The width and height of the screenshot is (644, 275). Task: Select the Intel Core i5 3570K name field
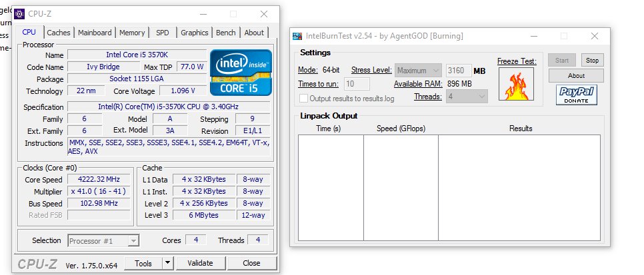137,55
